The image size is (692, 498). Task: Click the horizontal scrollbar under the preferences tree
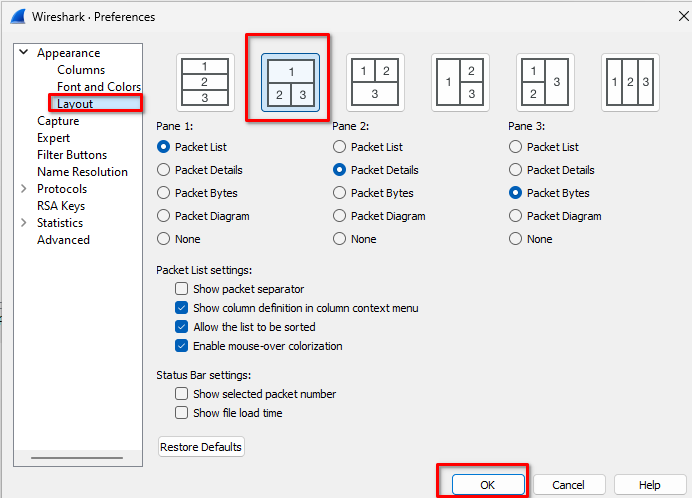pyautogui.click(x=75, y=458)
